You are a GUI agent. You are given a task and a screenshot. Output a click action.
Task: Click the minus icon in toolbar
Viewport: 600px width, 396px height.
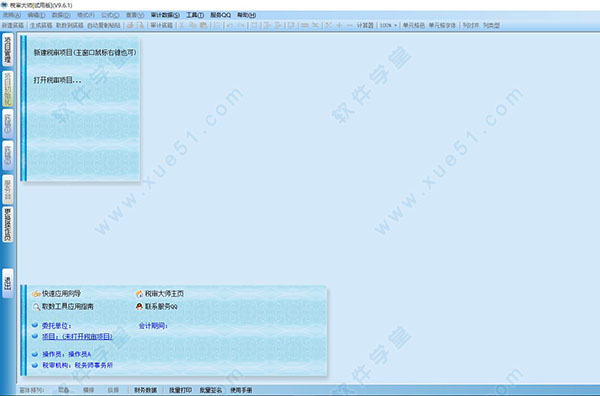pos(349,26)
